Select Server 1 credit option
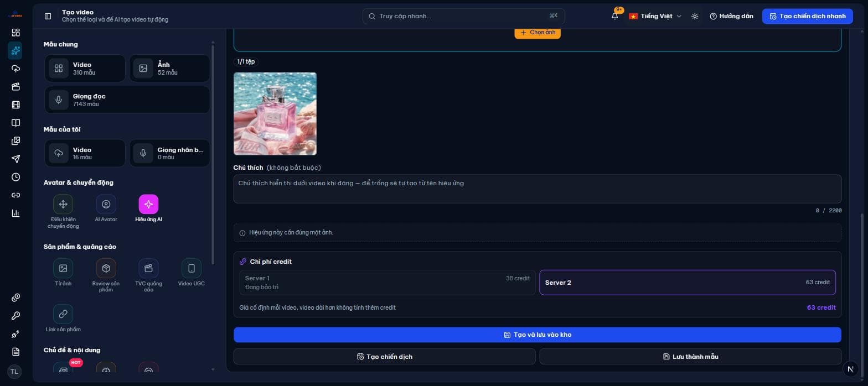This screenshot has height=386, width=868. 387,283
